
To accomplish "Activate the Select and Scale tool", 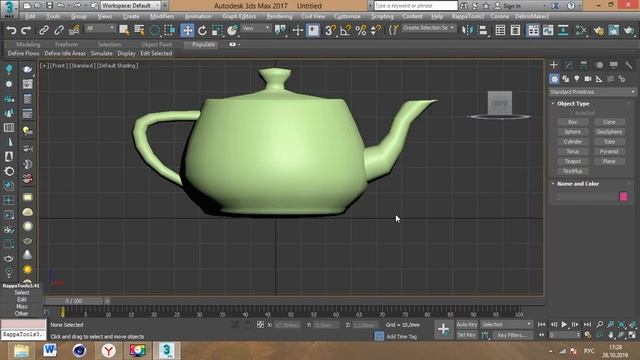I will 217,30.
